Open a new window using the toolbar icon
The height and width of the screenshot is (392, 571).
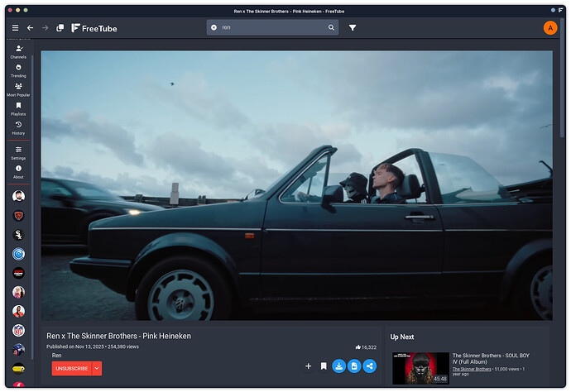pos(60,27)
